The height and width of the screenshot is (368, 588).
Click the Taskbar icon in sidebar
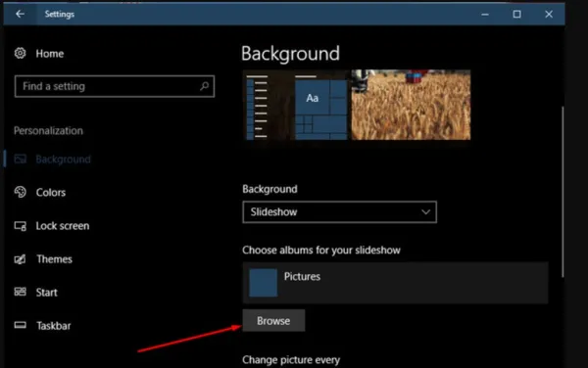pos(21,325)
